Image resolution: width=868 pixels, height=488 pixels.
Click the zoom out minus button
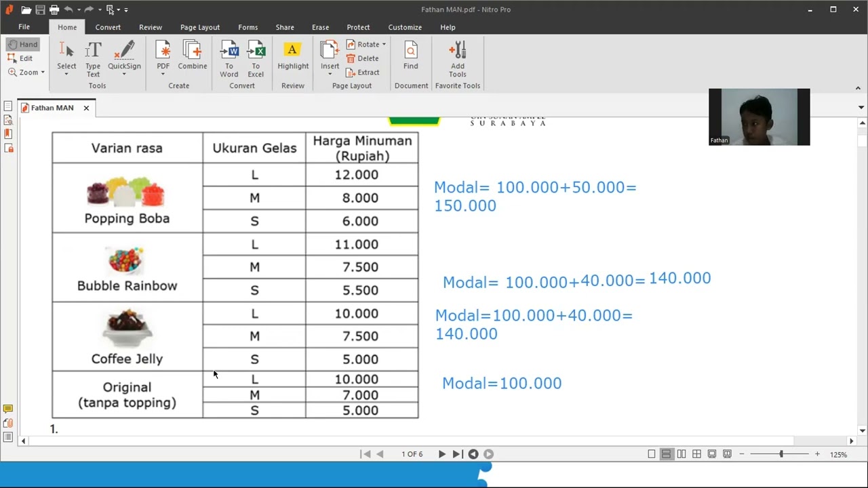coord(742,454)
